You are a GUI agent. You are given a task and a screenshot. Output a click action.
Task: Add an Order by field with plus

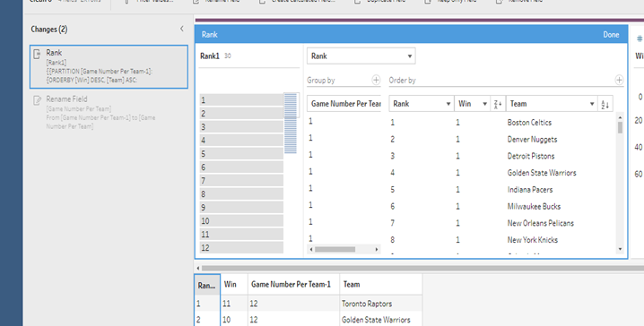619,80
